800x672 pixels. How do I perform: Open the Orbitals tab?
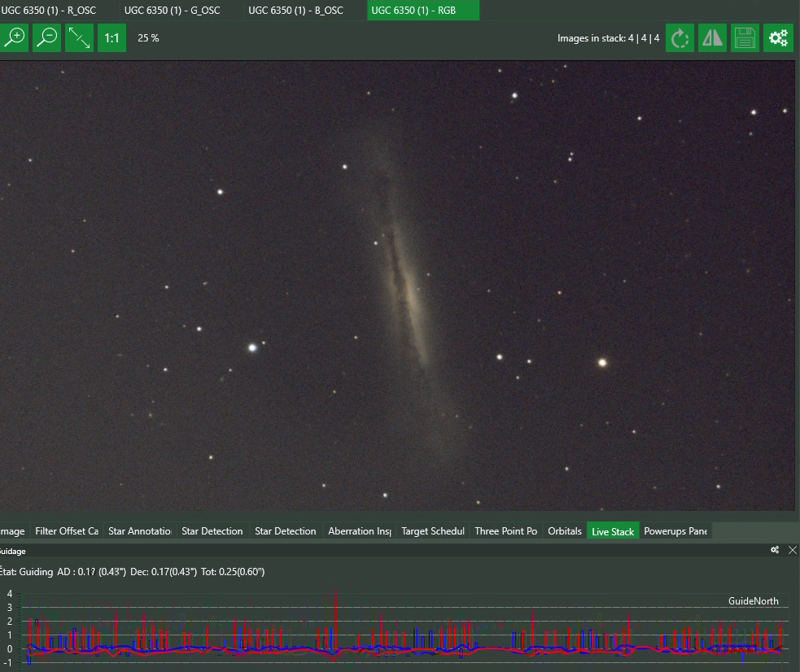click(x=565, y=530)
